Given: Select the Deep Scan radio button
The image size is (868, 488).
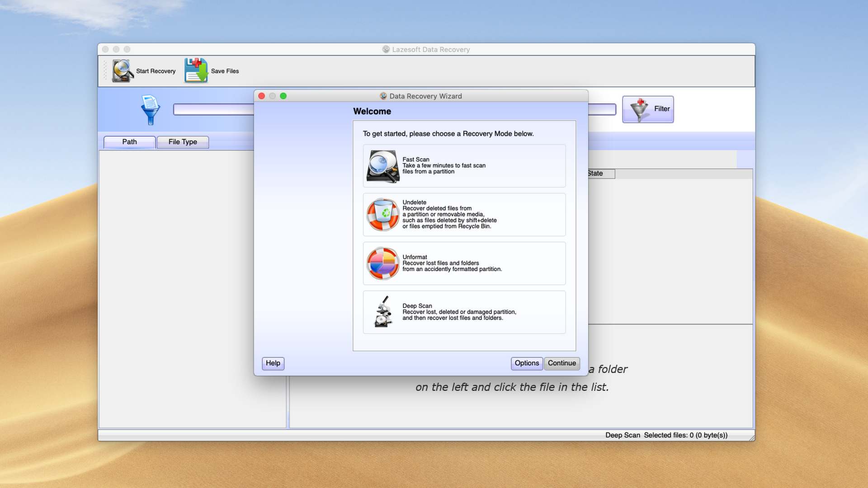Looking at the screenshot, I should point(464,312).
